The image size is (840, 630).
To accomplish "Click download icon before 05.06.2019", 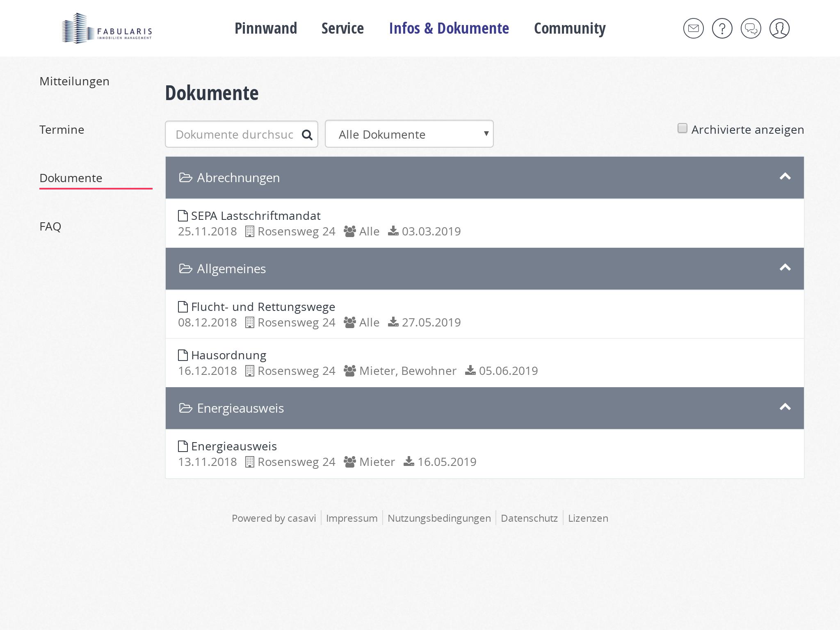I will pyautogui.click(x=470, y=370).
